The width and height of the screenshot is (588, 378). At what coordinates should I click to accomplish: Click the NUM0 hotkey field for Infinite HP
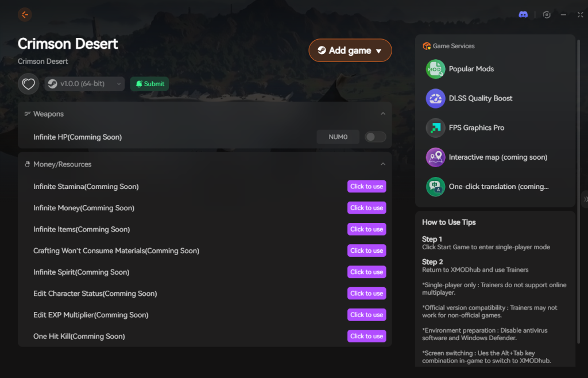pos(338,137)
